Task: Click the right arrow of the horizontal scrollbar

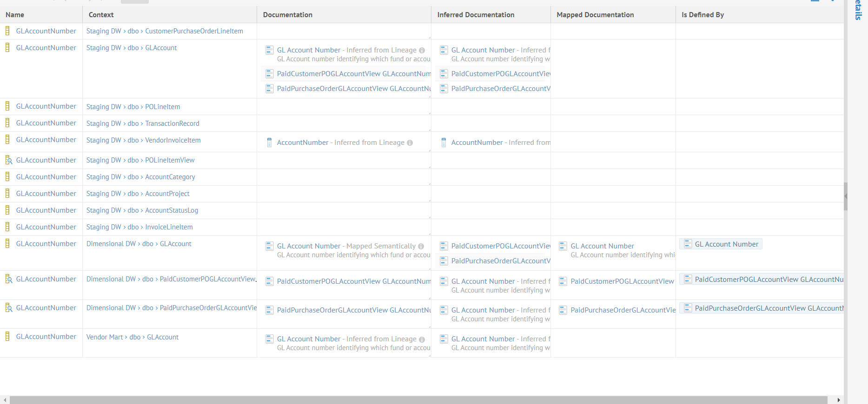Action: pyautogui.click(x=839, y=400)
